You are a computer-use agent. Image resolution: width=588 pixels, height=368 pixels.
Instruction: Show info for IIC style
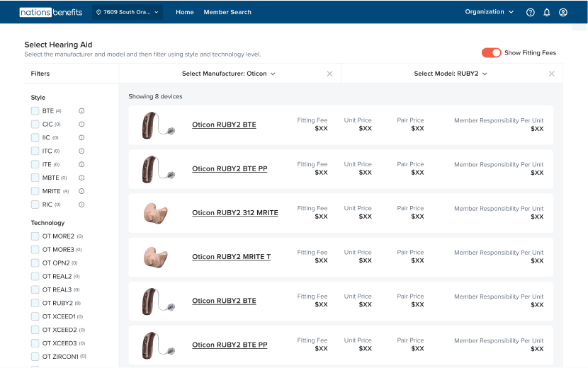[81, 137]
